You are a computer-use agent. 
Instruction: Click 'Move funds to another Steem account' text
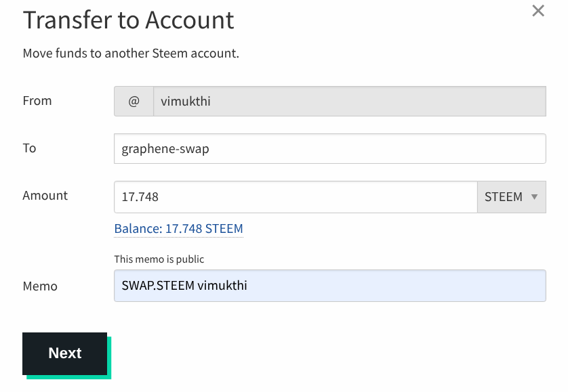click(131, 53)
